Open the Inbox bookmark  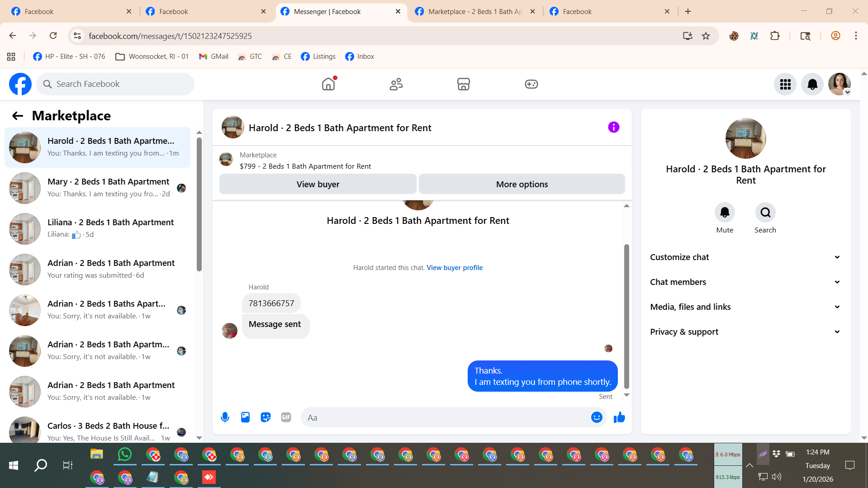point(360,57)
